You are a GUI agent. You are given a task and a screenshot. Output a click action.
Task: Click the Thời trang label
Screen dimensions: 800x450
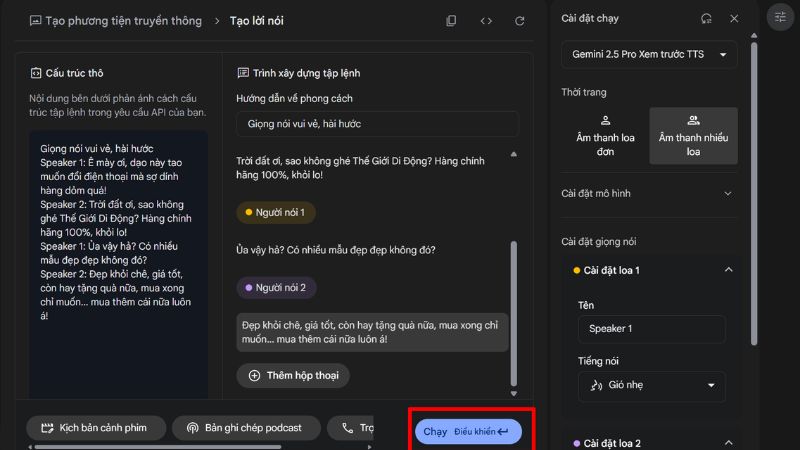[x=584, y=92]
